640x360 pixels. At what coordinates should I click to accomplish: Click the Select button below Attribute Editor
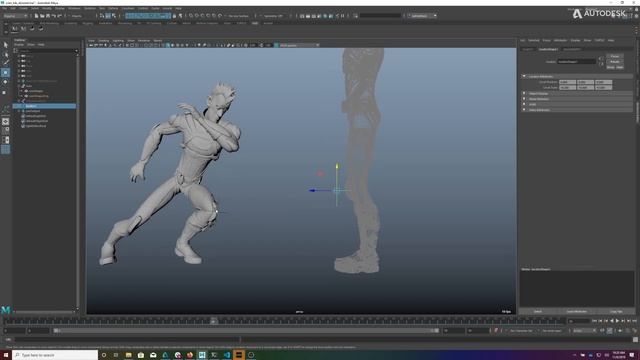click(x=538, y=311)
